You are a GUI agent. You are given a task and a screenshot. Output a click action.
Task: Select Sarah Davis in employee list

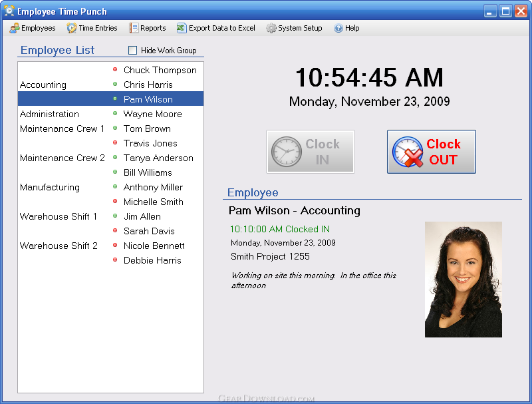(149, 231)
